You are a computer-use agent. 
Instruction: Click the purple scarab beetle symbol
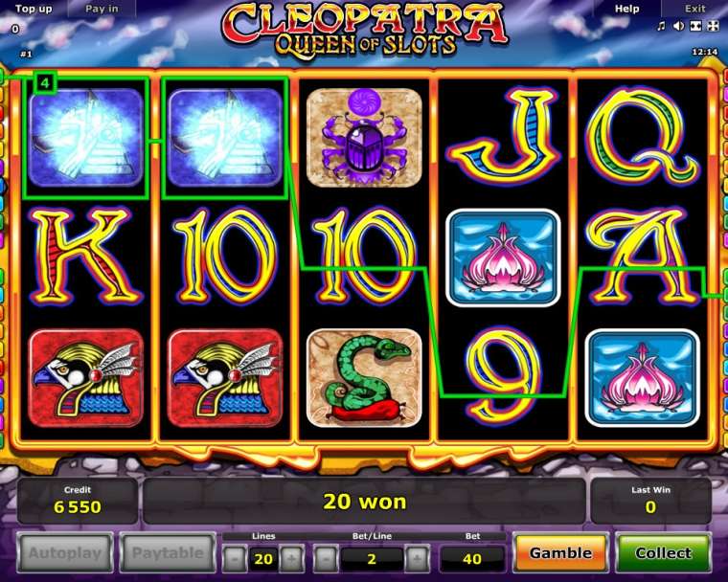pyautogui.click(x=364, y=138)
